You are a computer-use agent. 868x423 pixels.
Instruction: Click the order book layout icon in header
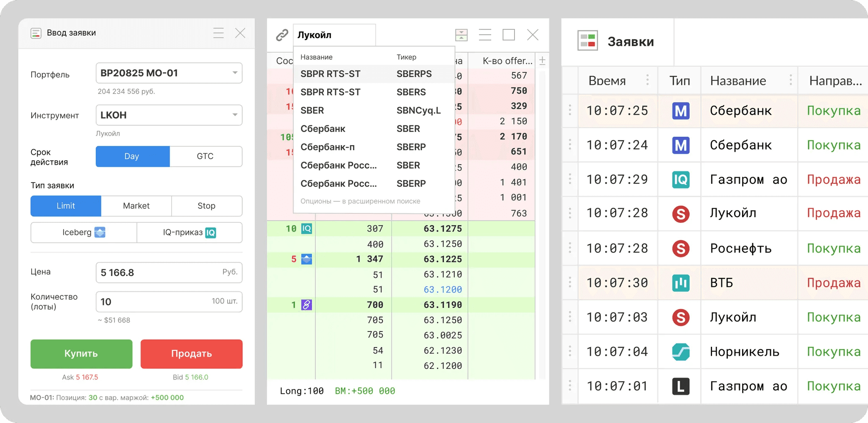(x=461, y=35)
